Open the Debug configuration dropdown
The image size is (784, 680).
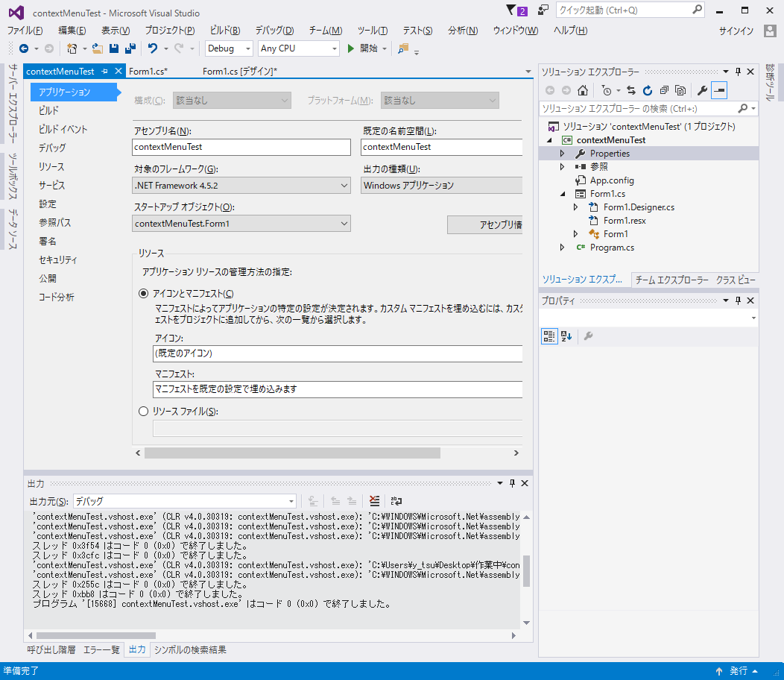[229, 48]
